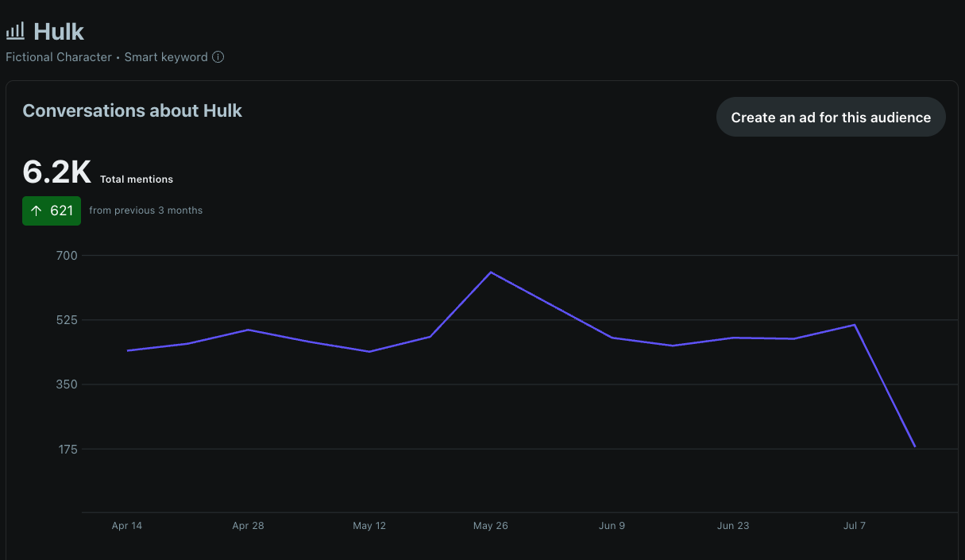The height and width of the screenshot is (560, 965).
Task: Click the Conversations about Hulk heading
Action: point(132,110)
